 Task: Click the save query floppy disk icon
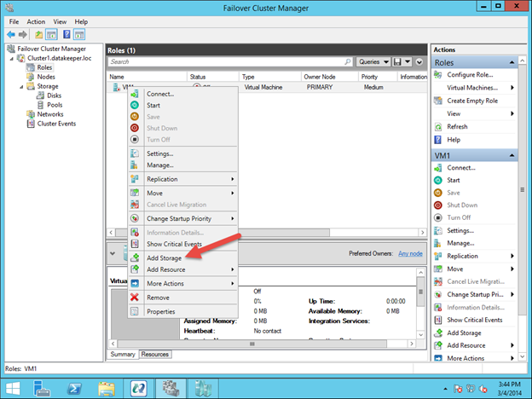[x=396, y=62]
